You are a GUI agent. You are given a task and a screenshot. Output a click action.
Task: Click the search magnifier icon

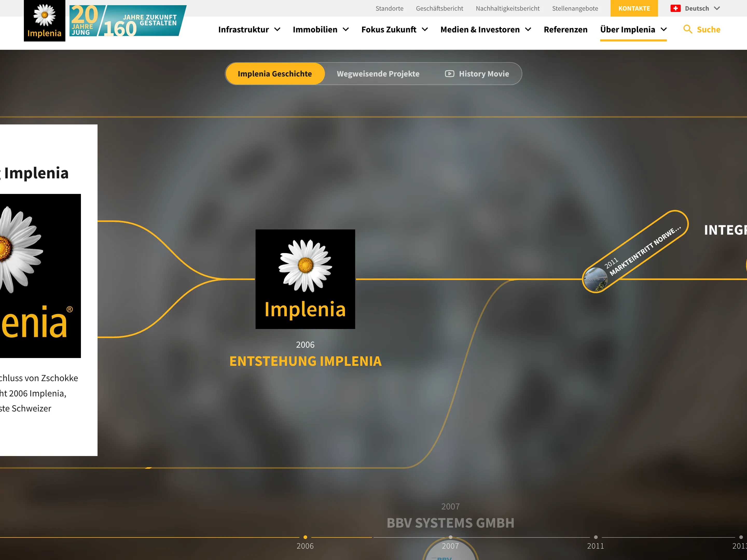688,29
